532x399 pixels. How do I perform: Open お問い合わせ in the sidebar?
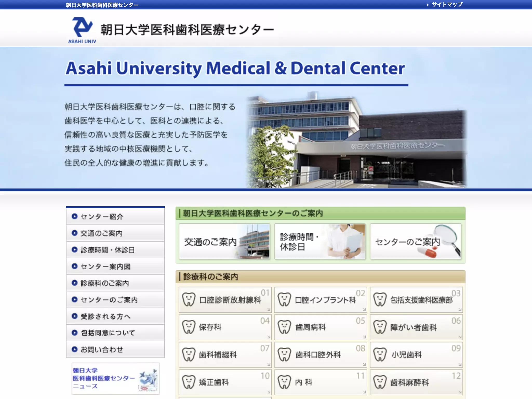click(115, 349)
